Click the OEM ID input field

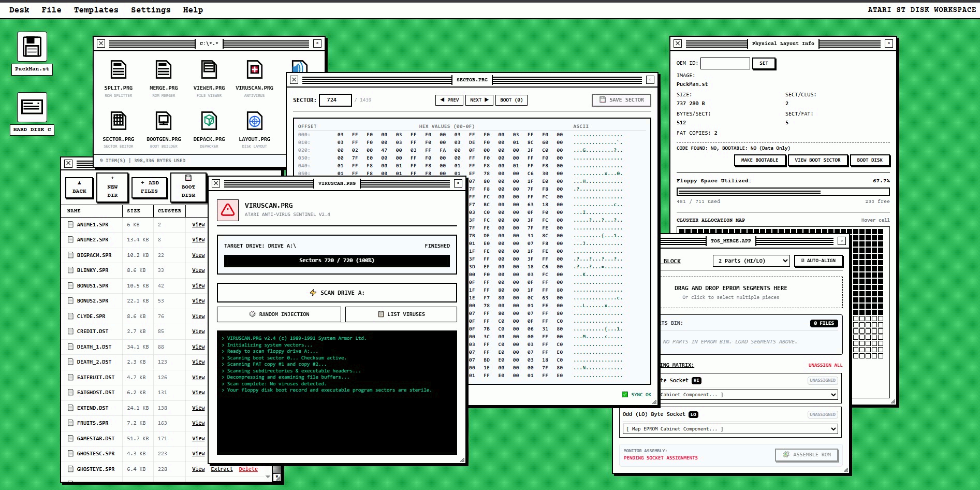[725, 63]
